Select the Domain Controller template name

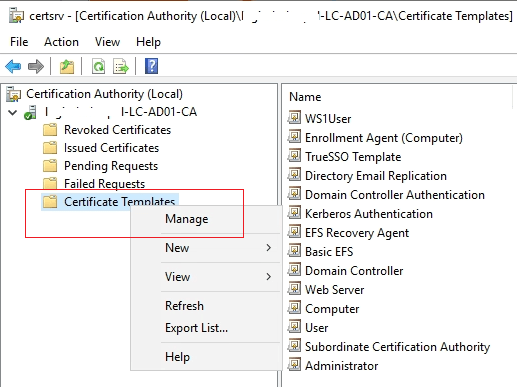354,271
